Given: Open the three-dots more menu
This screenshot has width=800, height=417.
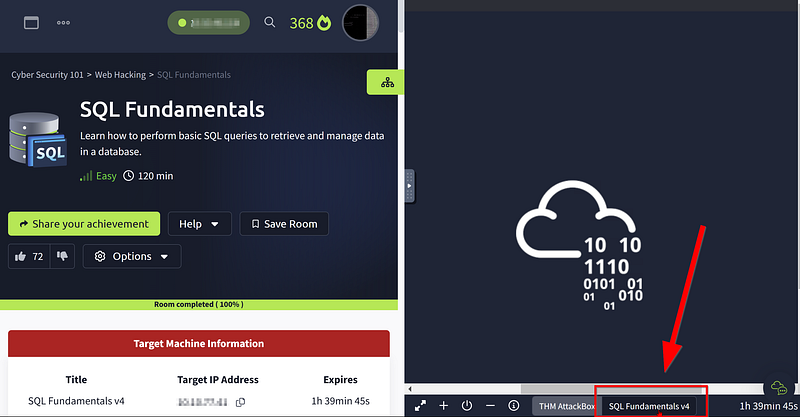Looking at the screenshot, I should coord(63,22).
